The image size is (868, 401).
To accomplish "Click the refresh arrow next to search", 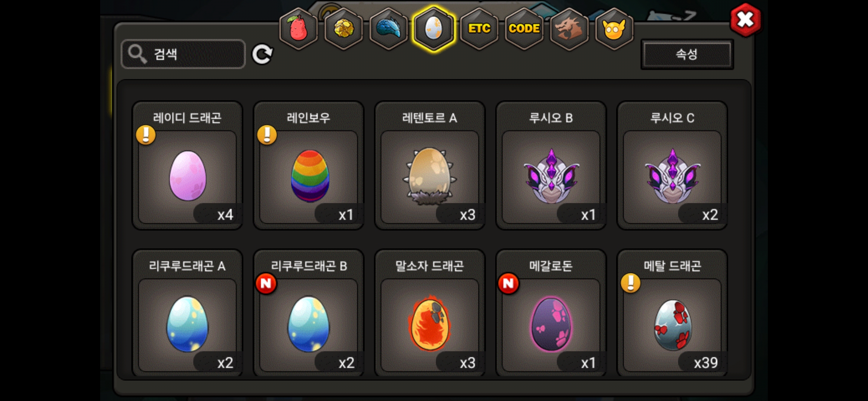I will tap(262, 55).
